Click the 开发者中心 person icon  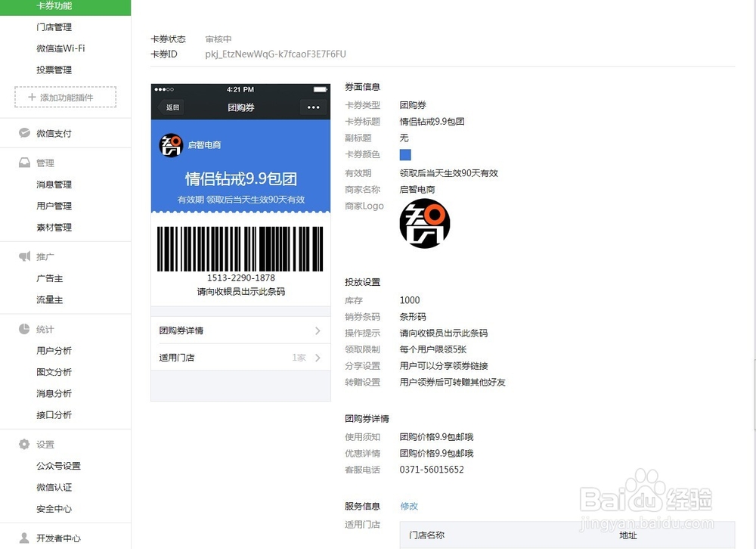pyautogui.click(x=24, y=538)
